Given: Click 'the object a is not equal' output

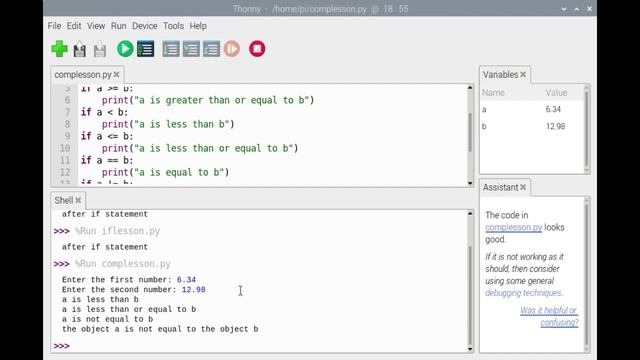Looking at the screenshot, I should pyautogui.click(x=160, y=329).
